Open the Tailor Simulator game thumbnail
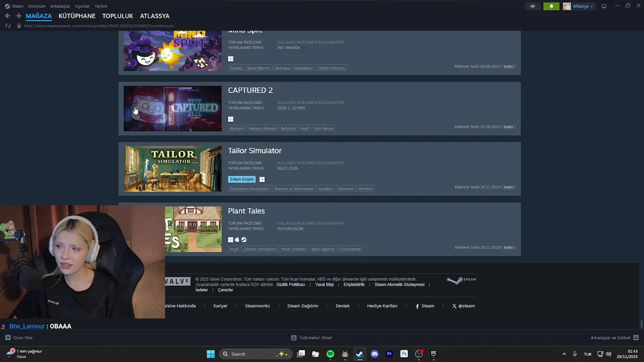 coord(173,169)
